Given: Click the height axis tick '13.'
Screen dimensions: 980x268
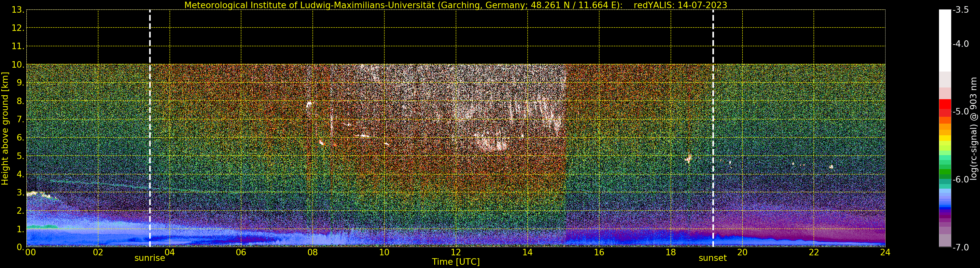Looking at the screenshot, I should tap(18, 10).
